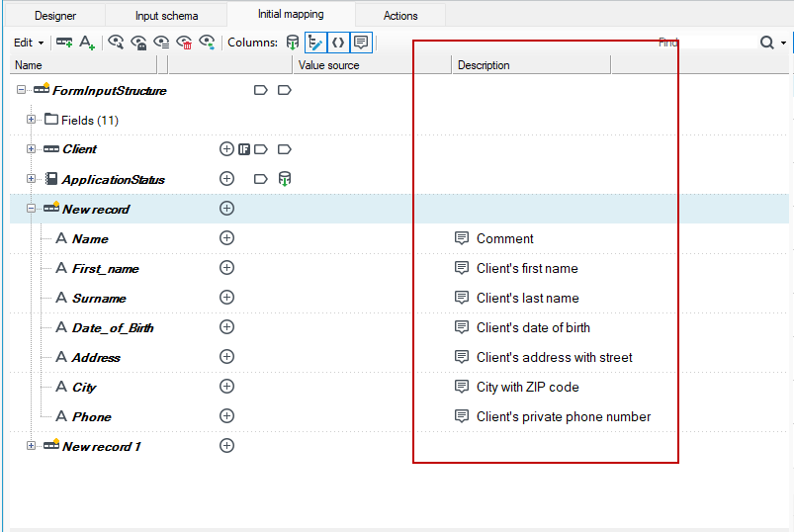Expand the New record 1 node

pos(31,445)
